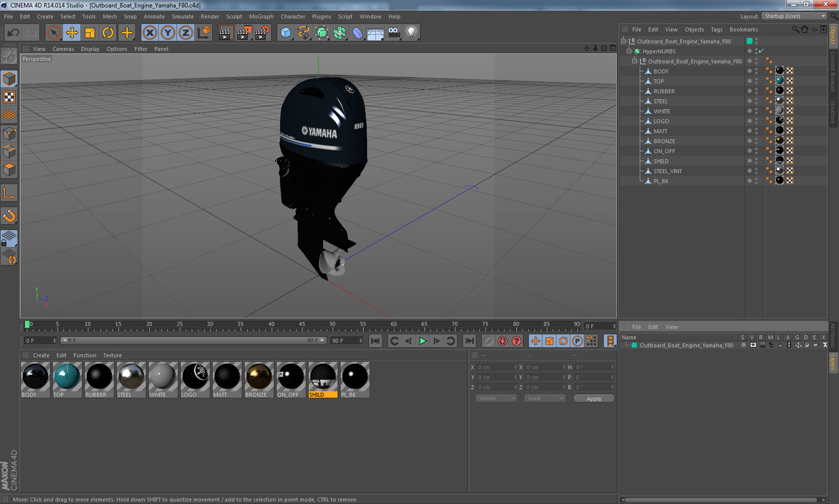Screen dimensions: 839x504
Task: Open the World coordinate dropdown
Action: click(x=496, y=398)
